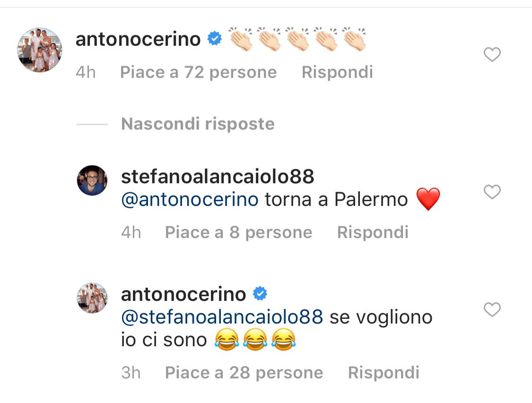View likes on 'Piace a 28 persone'
This screenshot has height=403, width=532.
click(x=244, y=373)
